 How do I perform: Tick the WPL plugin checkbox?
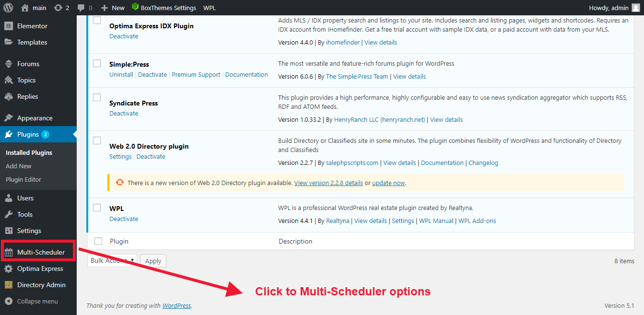point(97,208)
